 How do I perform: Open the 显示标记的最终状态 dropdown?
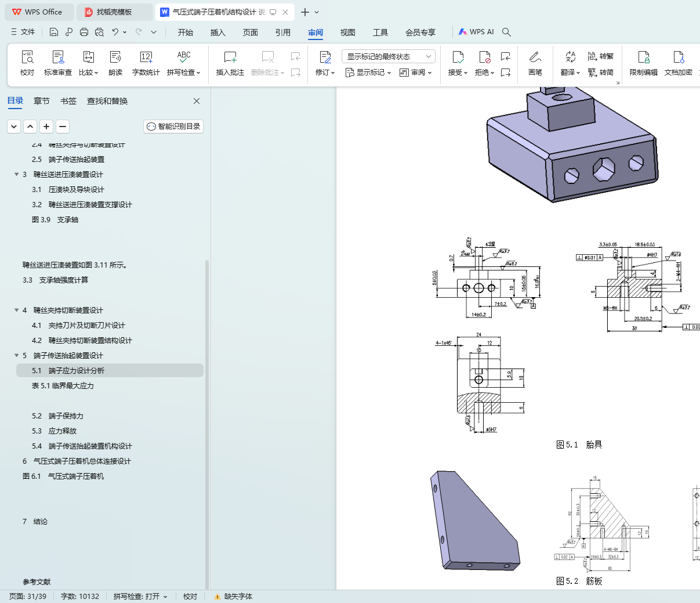[388, 56]
